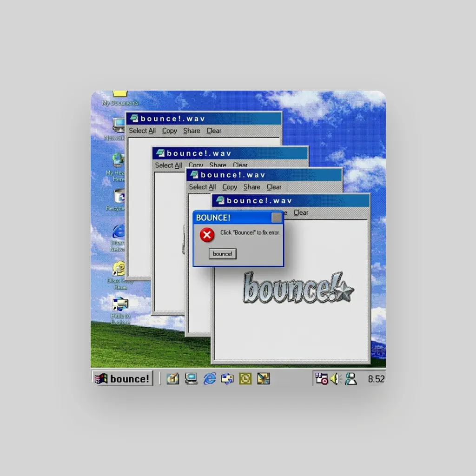The height and width of the screenshot is (476, 476).
Task: Click the volume speaker tray icon
Action: coord(336,378)
